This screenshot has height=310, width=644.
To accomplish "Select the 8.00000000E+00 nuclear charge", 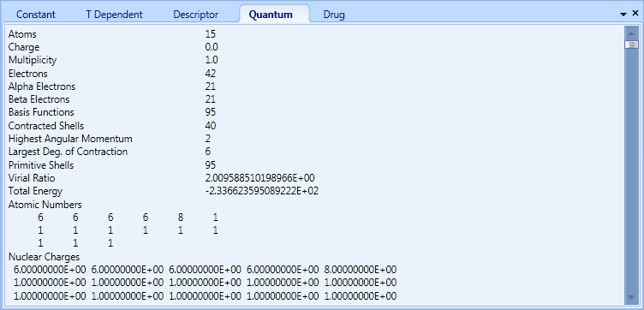I will click(x=361, y=270).
